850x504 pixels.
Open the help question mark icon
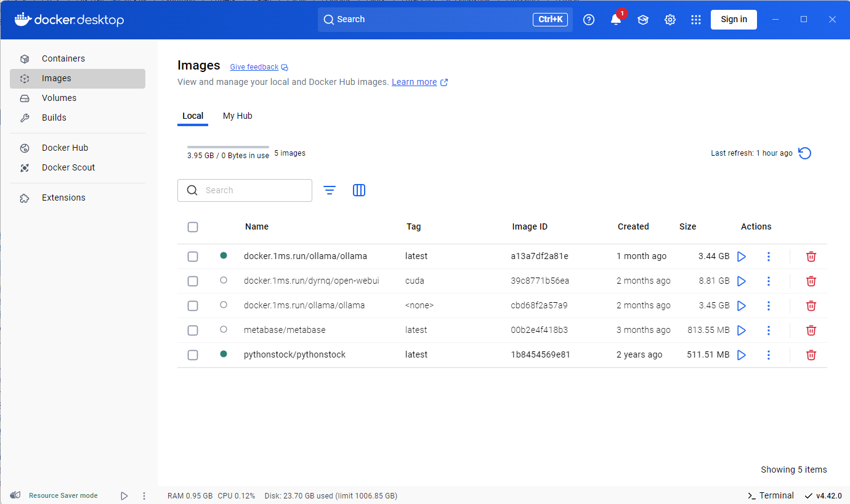pyautogui.click(x=589, y=20)
